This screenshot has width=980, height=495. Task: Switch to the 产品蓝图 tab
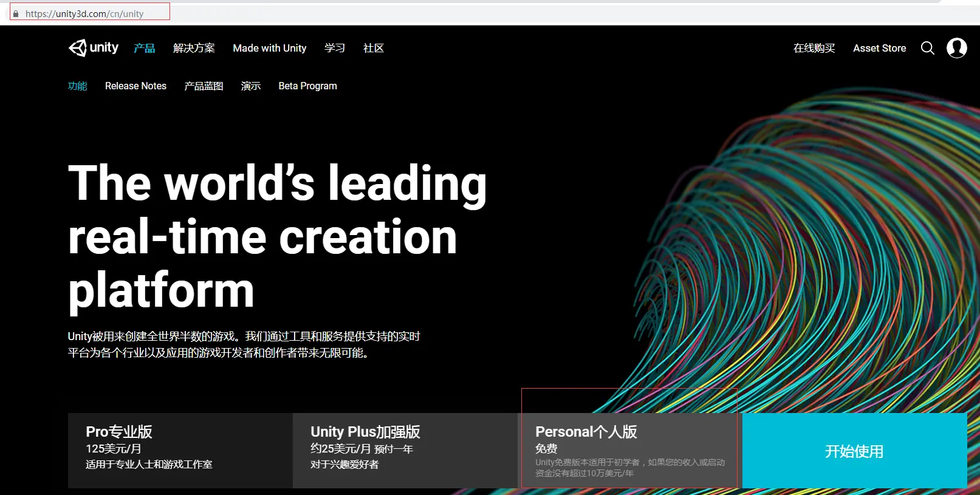[204, 86]
